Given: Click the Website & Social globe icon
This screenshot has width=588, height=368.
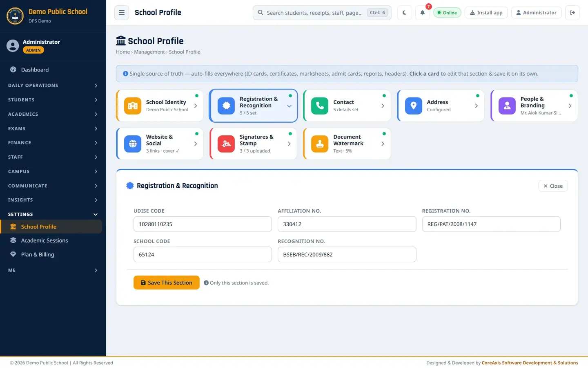Looking at the screenshot, I should [x=133, y=144].
